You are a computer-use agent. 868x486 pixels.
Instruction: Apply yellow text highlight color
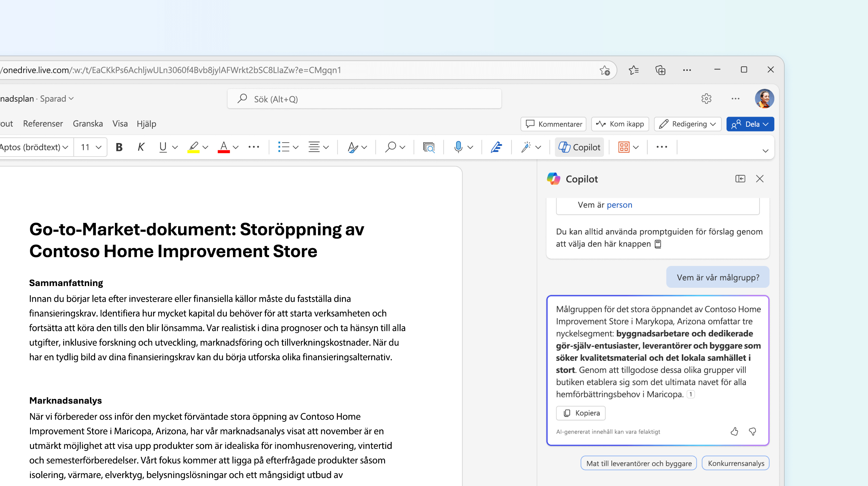point(194,147)
